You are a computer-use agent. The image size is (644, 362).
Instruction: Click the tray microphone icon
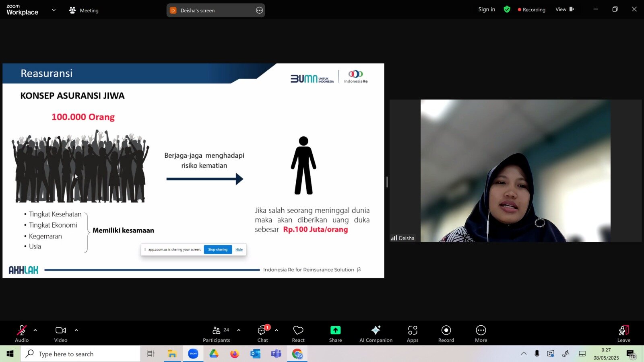point(537,354)
